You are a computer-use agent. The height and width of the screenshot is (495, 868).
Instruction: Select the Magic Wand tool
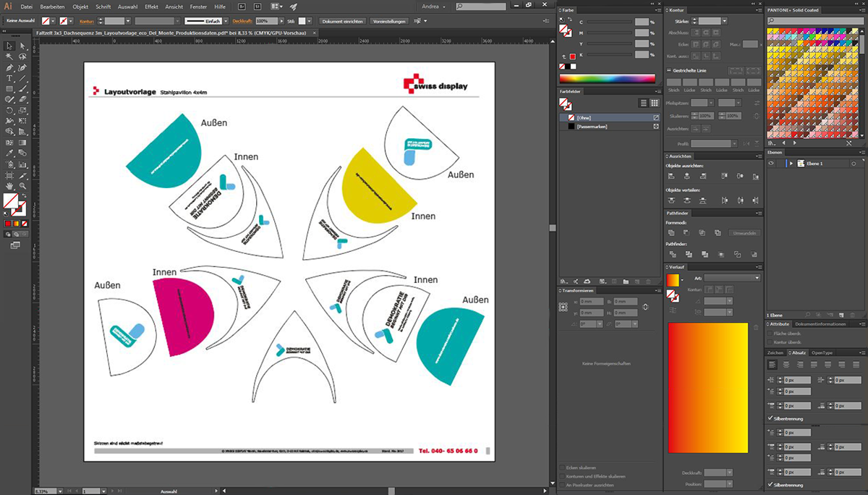coord(9,56)
